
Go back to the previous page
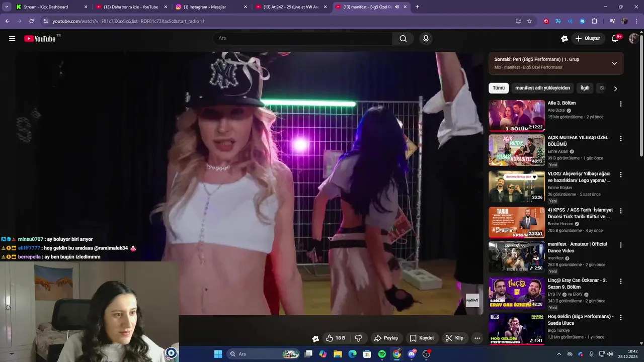click(7, 21)
